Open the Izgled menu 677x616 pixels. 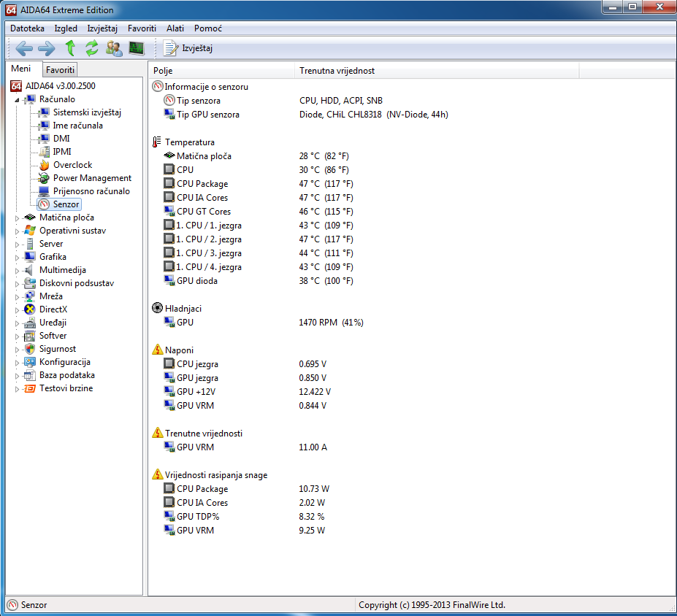coord(66,28)
